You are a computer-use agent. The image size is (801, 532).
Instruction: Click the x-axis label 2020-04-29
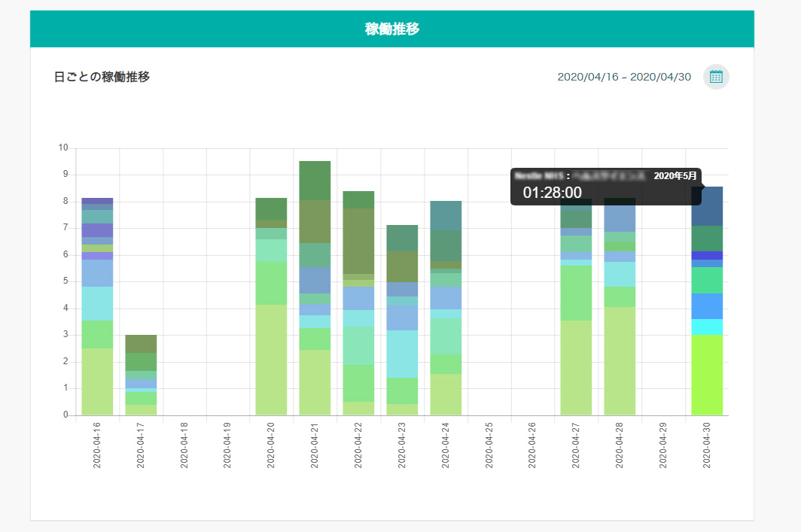click(663, 445)
